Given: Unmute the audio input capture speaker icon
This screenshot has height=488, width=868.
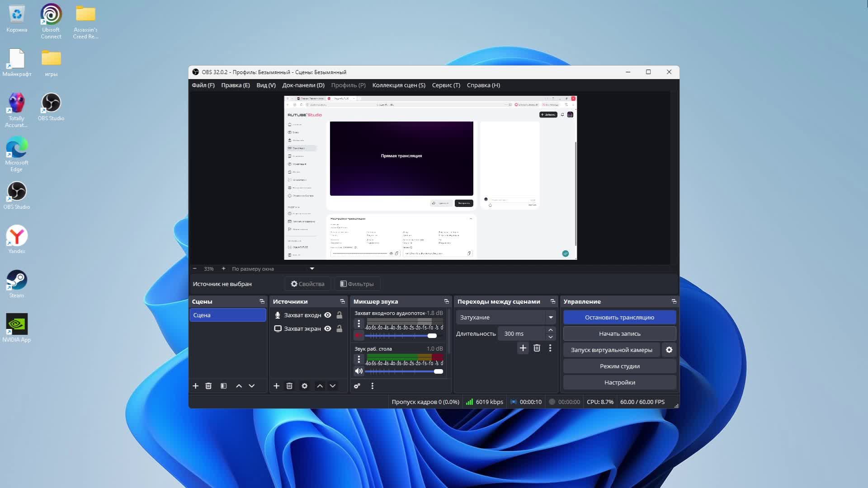Looking at the screenshot, I should tap(359, 335).
